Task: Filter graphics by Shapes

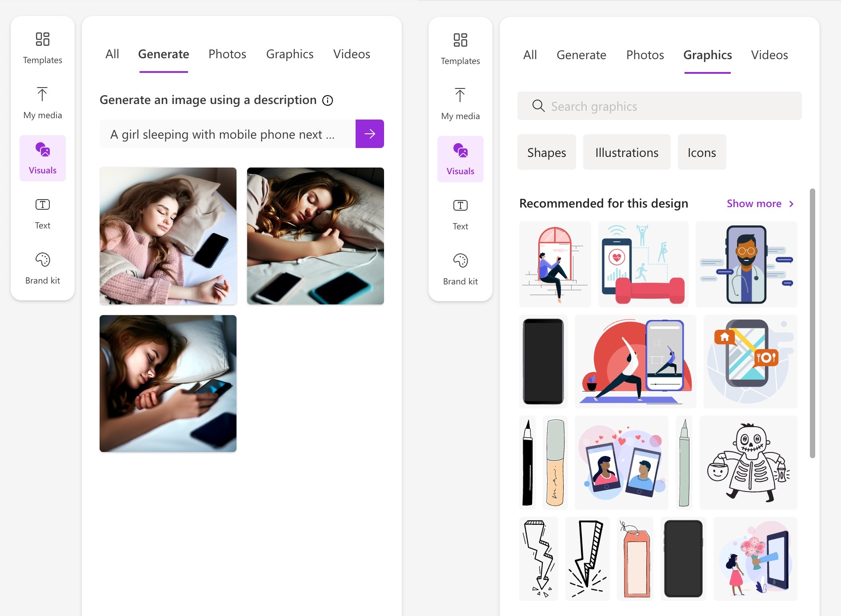Action: click(546, 152)
